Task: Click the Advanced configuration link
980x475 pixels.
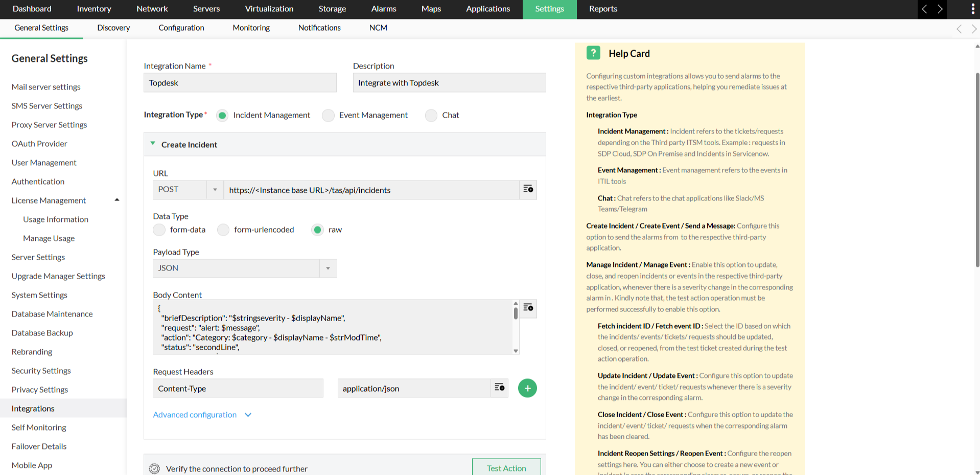Action: click(x=195, y=415)
